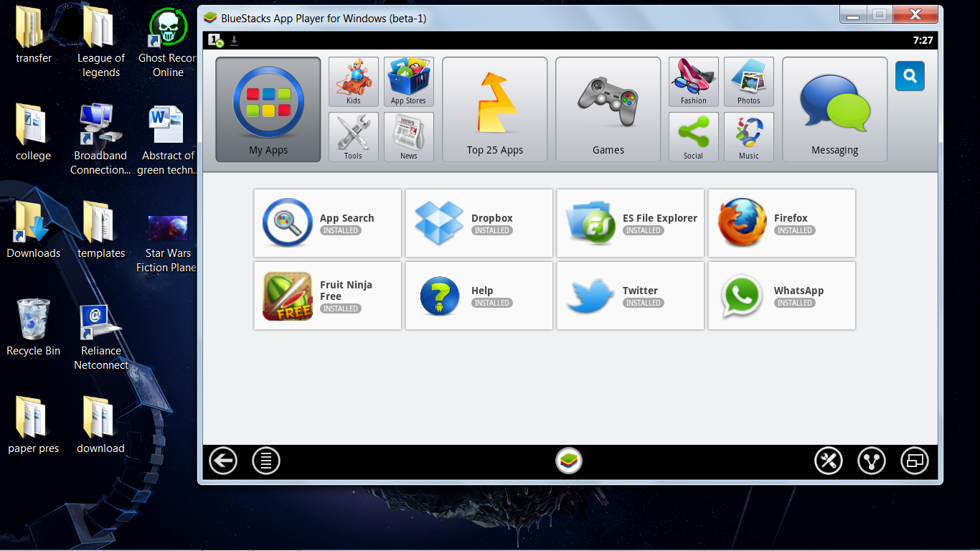Click the blue search magnifier icon
This screenshot has height=551, width=980.
[910, 76]
